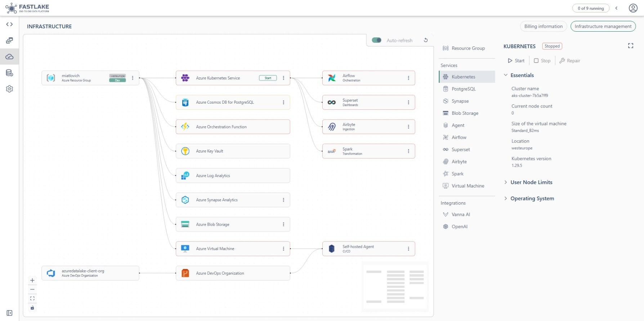Image resolution: width=644 pixels, height=321 pixels.
Task: Select Synapse in Services list
Action: [467, 101]
